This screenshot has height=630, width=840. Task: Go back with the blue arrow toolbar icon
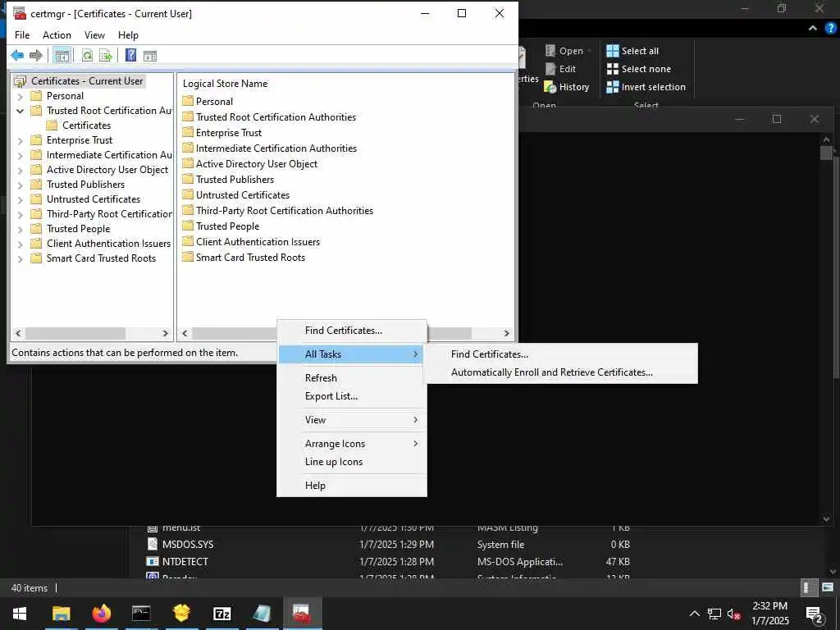(x=17, y=55)
